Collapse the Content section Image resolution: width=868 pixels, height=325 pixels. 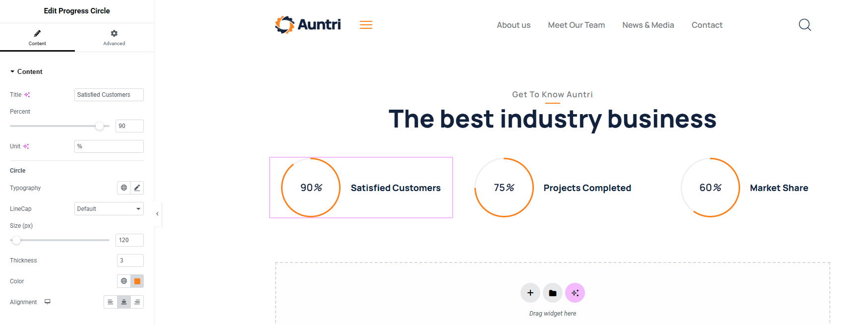pyautogui.click(x=26, y=71)
